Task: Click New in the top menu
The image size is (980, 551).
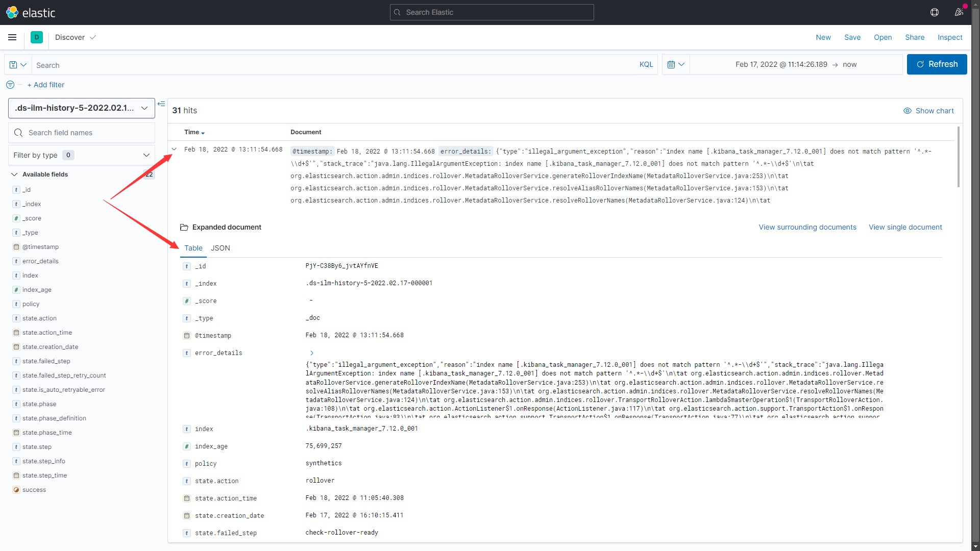Action: [823, 37]
